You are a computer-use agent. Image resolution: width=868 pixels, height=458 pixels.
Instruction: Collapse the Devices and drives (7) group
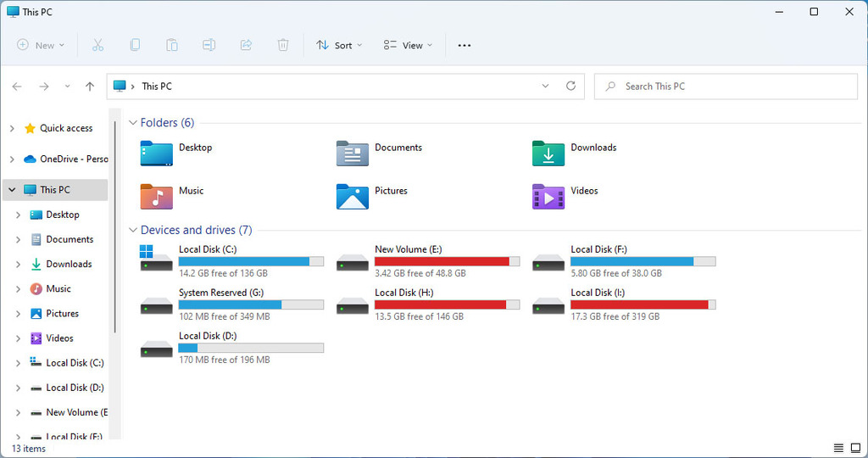point(133,230)
